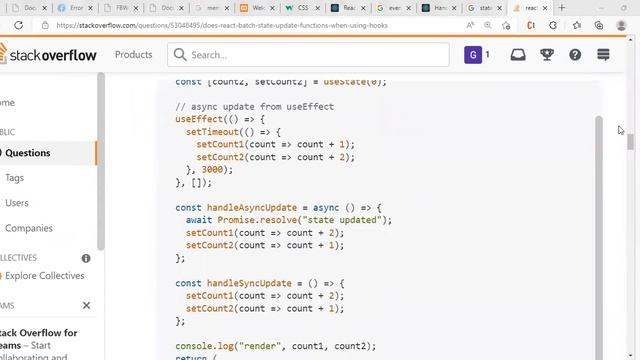
Task: Click the search magnifier icon in the search box
Action: (x=180, y=55)
